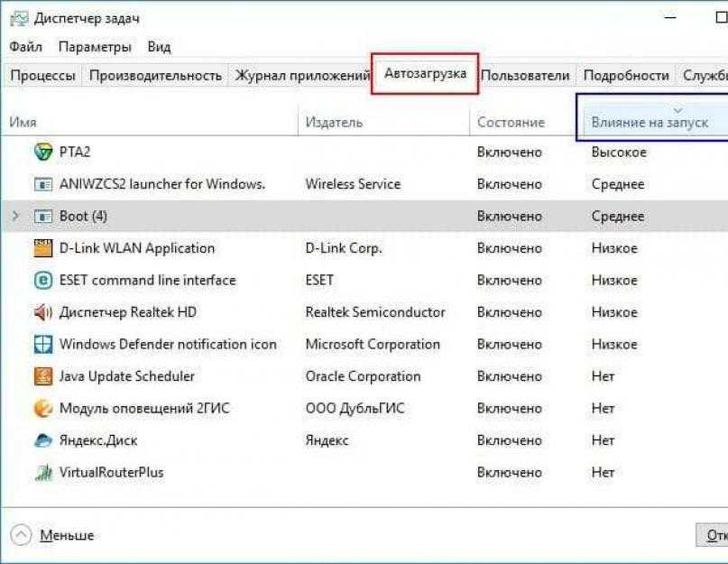Click the VirtualRouterPlus icon
The image size is (728, 564).
tap(43, 473)
